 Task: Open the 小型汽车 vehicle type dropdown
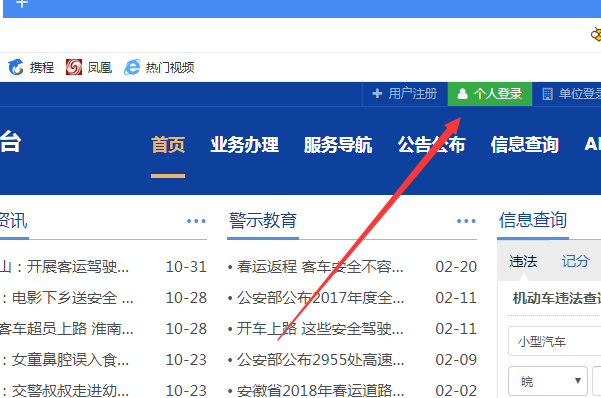[555, 341]
